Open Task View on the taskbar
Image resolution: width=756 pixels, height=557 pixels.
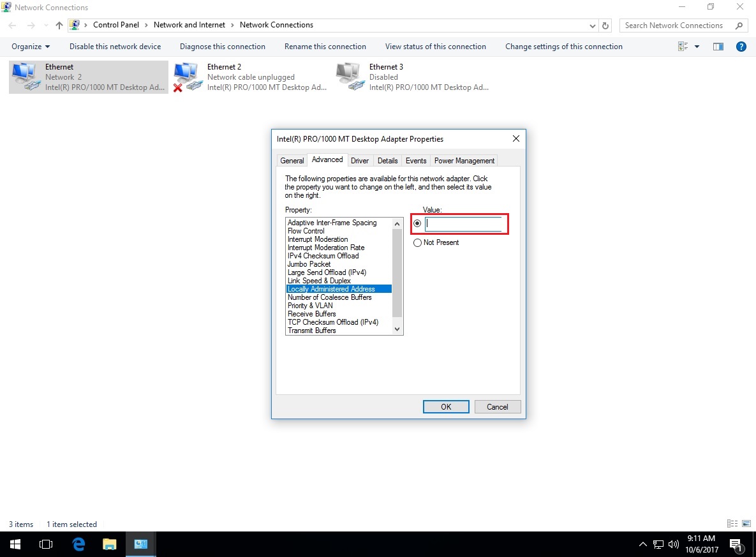tap(46, 544)
